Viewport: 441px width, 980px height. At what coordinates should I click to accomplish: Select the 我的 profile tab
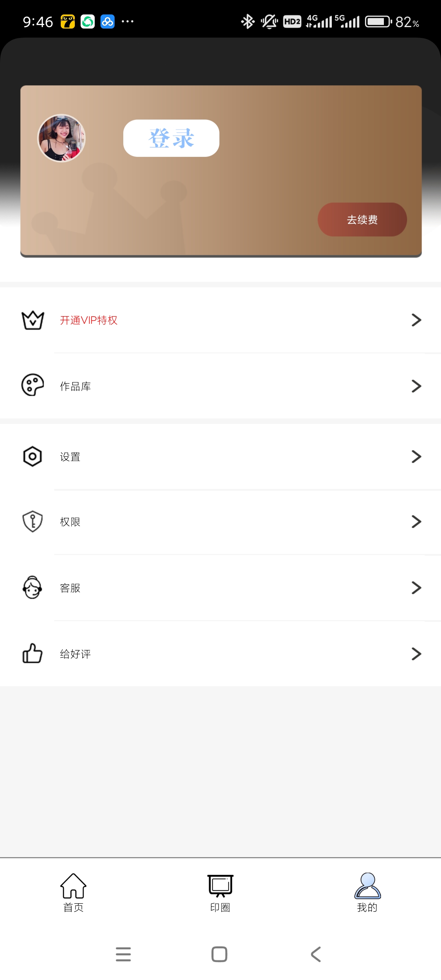coord(367,893)
